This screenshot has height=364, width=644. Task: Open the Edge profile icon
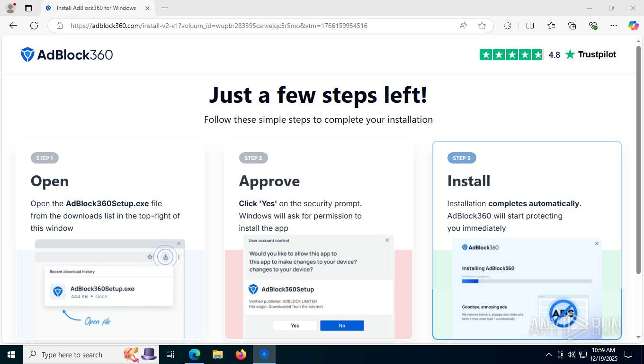click(10, 8)
